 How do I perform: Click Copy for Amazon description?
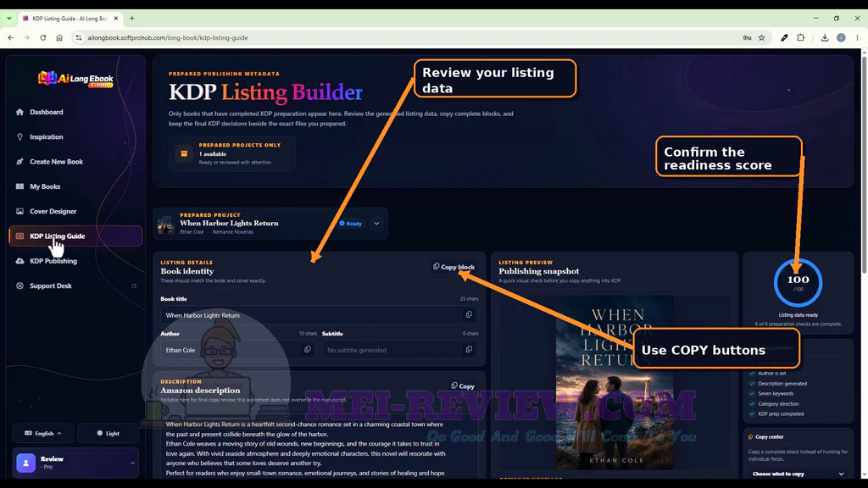pyautogui.click(x=463, y=386)
